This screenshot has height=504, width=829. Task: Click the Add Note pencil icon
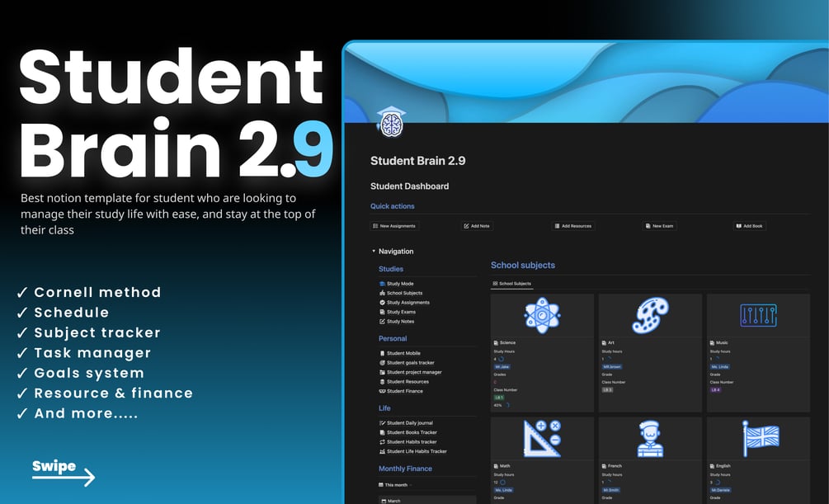click(x=466, y=226)
